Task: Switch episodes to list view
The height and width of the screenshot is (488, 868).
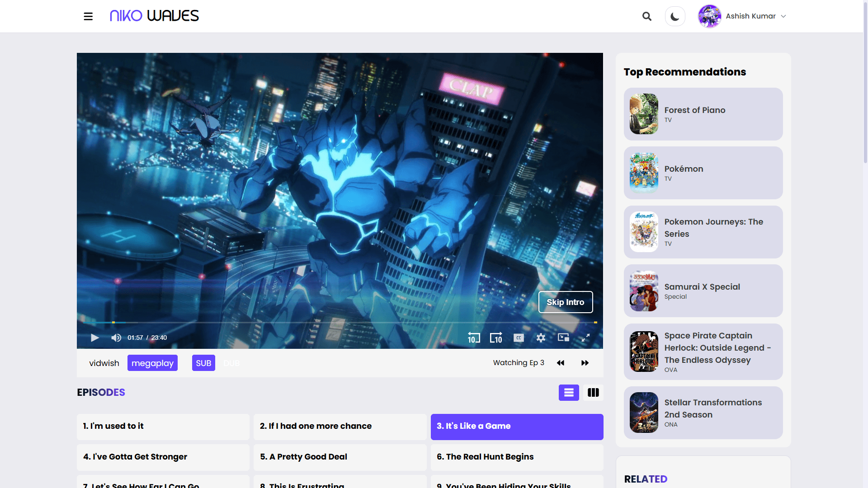Action: coord(569,392)
